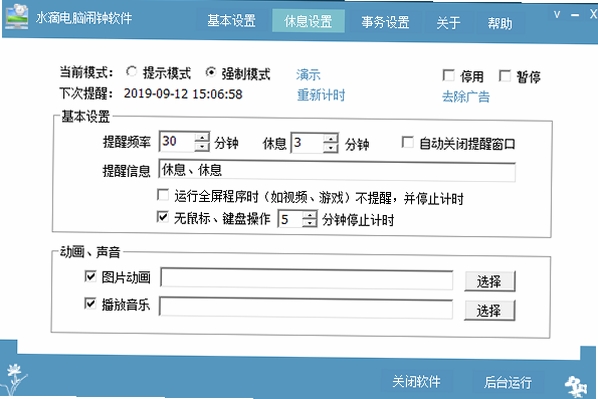Click 选择 button for 播放音乐
The image size is (598, 399).
click(489, 311)
